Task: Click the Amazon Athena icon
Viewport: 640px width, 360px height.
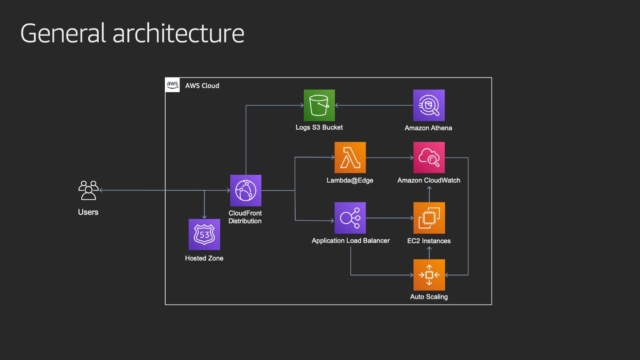Action: coord(429,105)
